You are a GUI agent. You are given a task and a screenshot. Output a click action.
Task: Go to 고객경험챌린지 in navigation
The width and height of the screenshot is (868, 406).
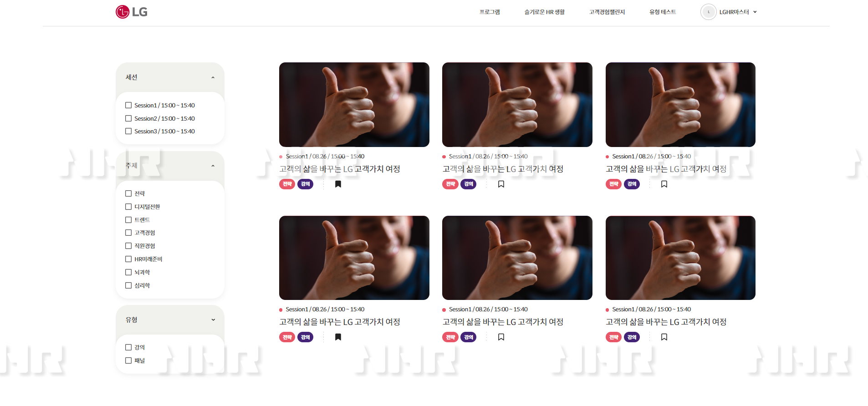pos(607,12)
